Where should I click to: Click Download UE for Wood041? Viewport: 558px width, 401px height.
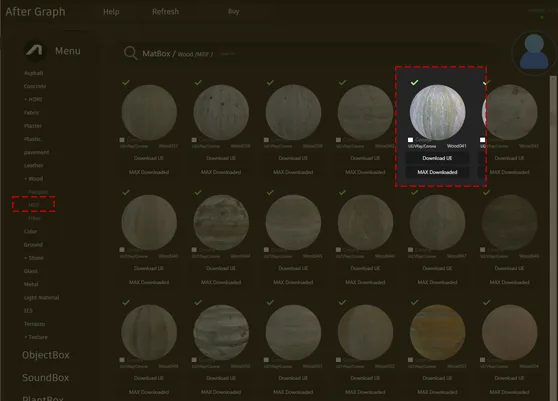coord(437,158)
